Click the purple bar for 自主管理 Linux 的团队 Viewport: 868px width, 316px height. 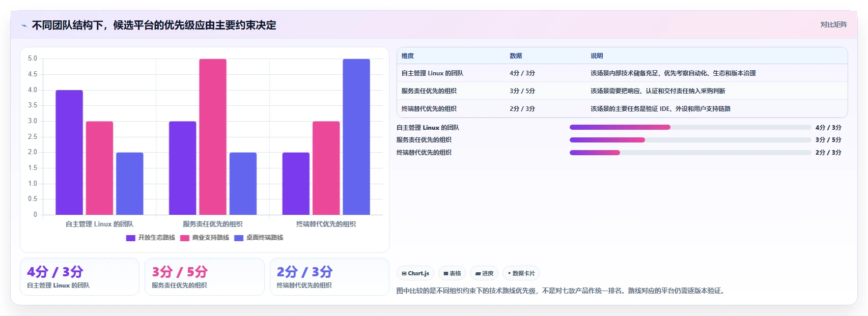pos(69,153)
